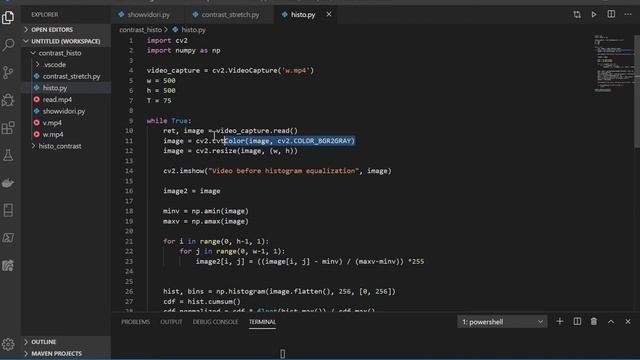Image resolution: width=640 pixels, height=360 pixels.
Task: Open the DEBUG CONSOLE panel tab
Action: tap(216, 322)
